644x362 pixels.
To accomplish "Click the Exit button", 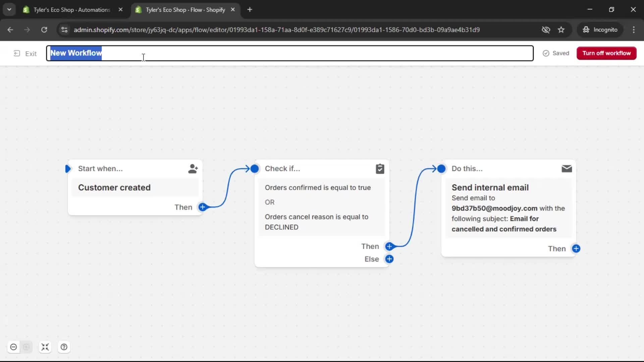I will click(25, 53).
